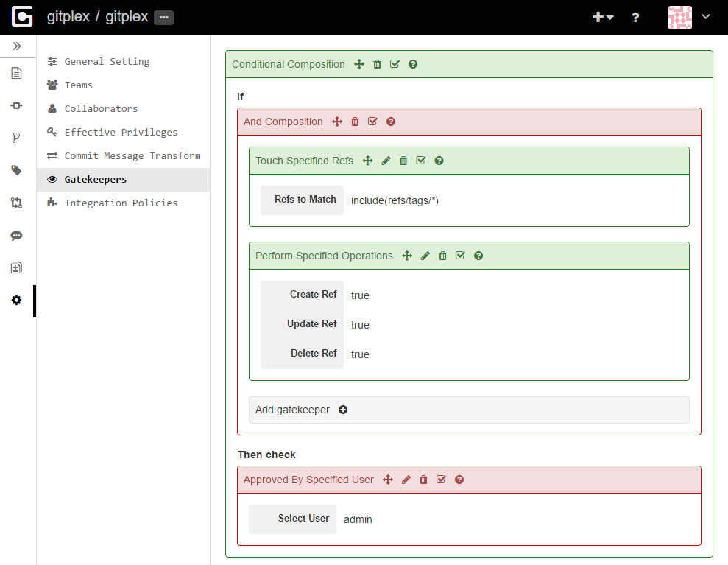Select Integration Policies menu item

123,203
